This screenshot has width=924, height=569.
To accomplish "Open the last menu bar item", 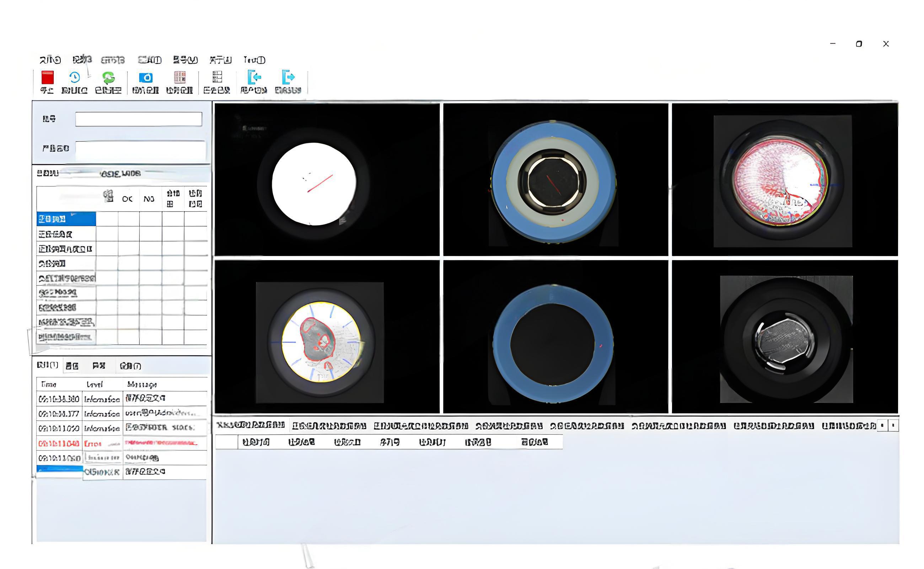I will (254, 60).
